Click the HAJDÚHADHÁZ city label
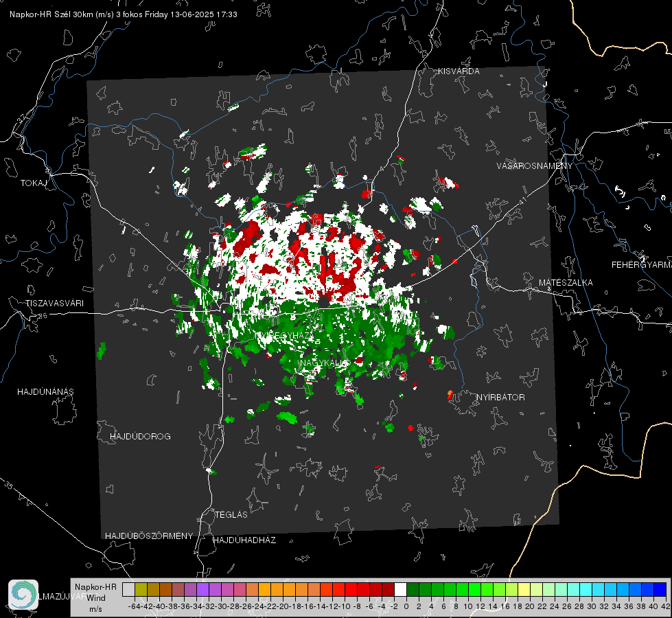 [x=244, y=540]
